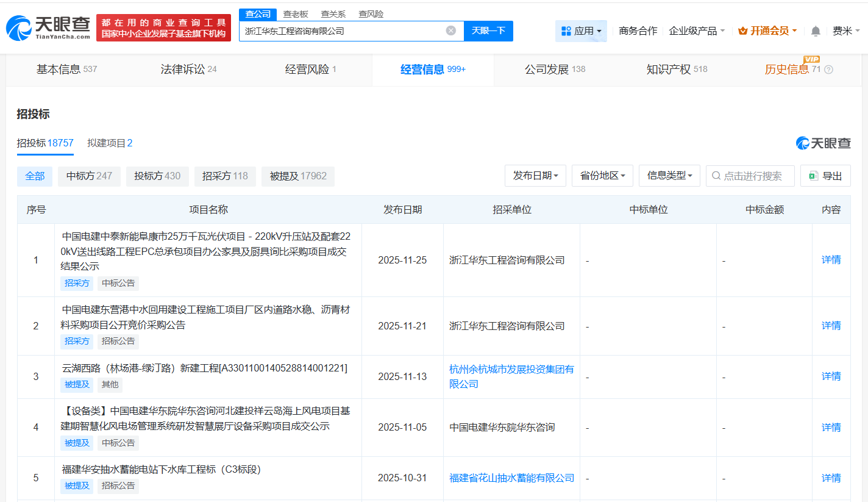Select the 查风险 search tab
This screenshot has height=502, width=868.
371,13
